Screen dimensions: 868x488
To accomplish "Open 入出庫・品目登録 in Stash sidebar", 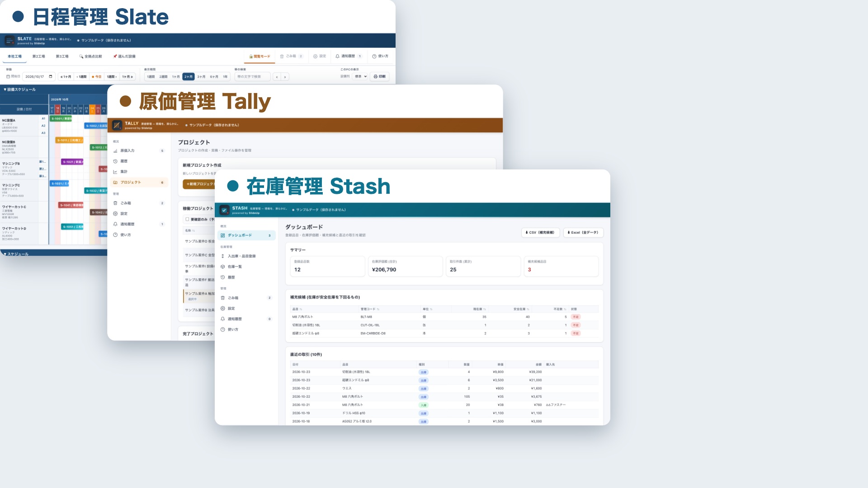I will point(246,256).
